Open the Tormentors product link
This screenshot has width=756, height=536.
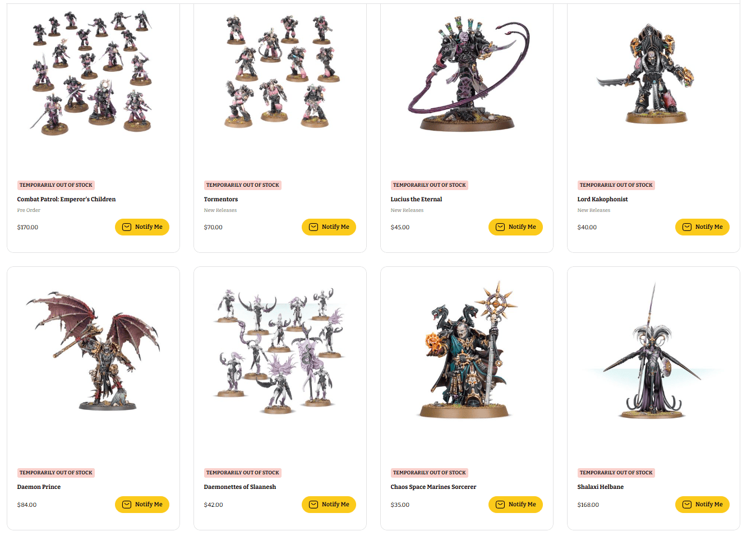point(221,199)
